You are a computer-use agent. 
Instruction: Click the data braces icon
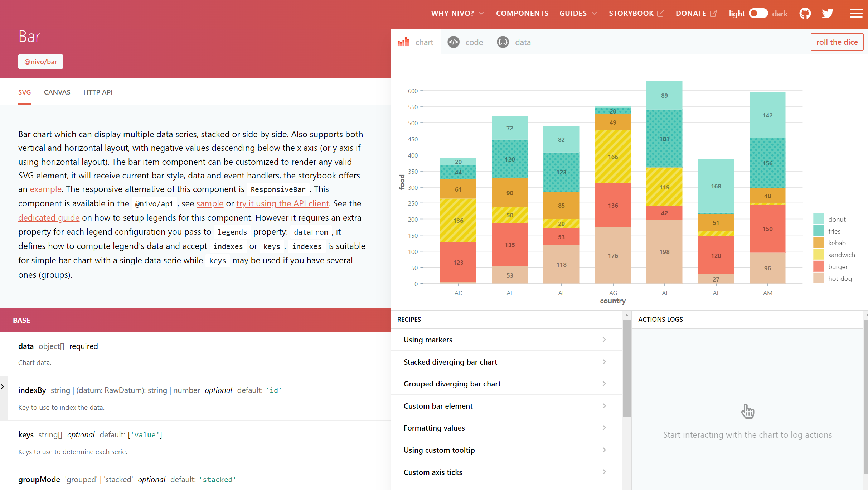(x=503, y=42)
